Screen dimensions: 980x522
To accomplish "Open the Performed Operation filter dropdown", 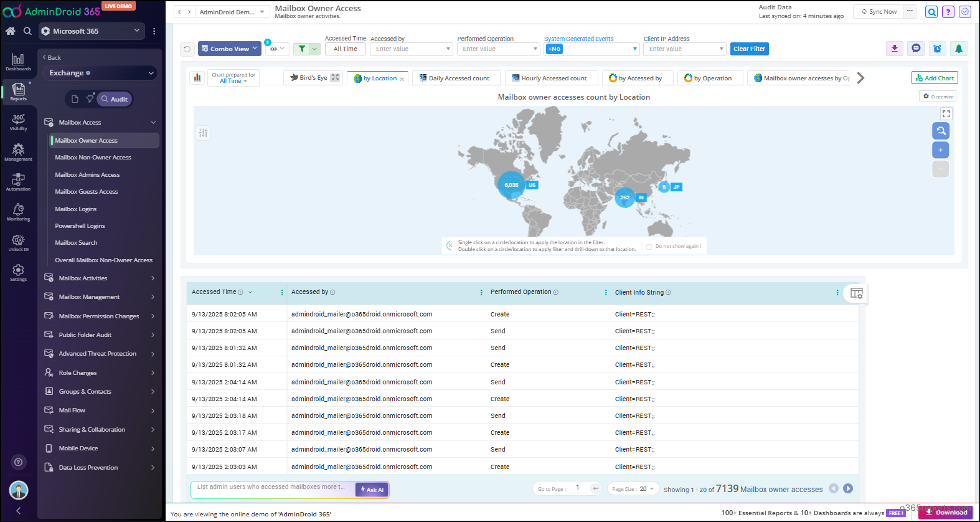I will pos(498,49).
